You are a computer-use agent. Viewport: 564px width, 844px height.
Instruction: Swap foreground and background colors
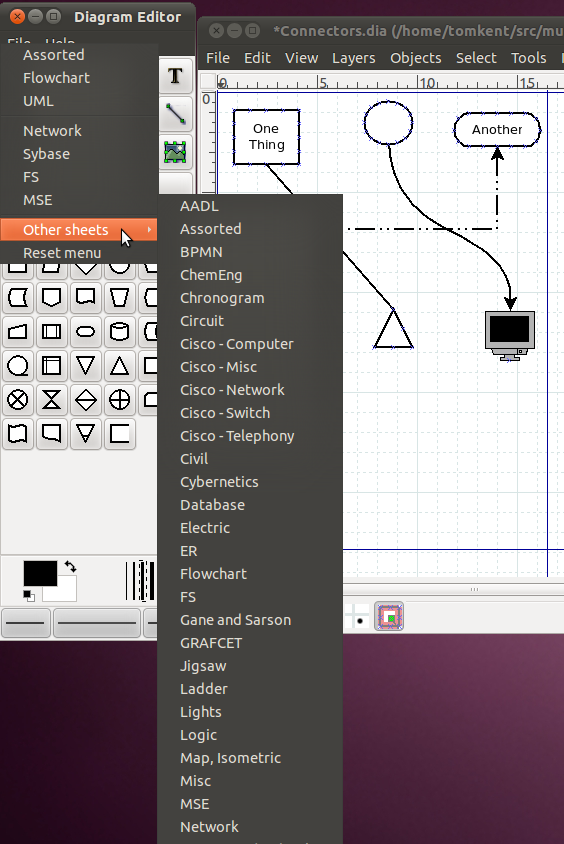click(70, 566)
